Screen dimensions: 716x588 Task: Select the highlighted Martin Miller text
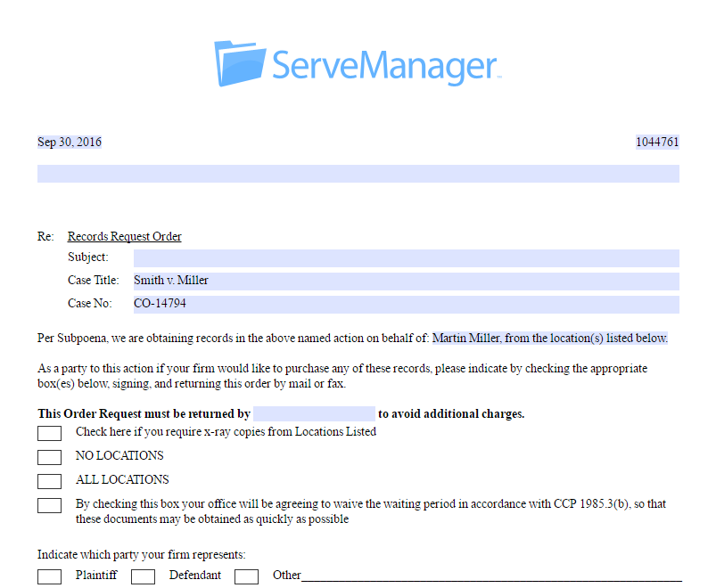pos(553,338)
